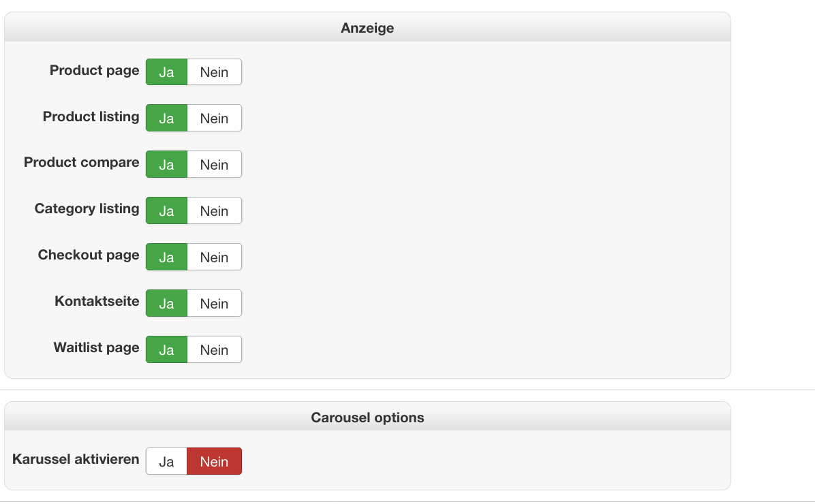Choose Ja for Product compare
Screen dimensions: 815x504
[166, 165]
